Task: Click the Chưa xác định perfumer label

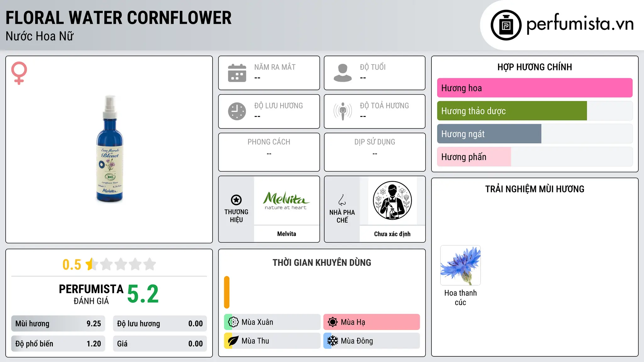Action: [392, 234]
